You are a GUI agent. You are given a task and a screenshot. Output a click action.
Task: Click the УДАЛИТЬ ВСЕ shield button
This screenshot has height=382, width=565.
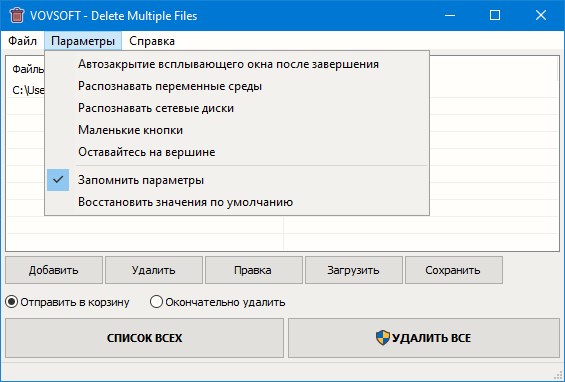click(424, 338)
